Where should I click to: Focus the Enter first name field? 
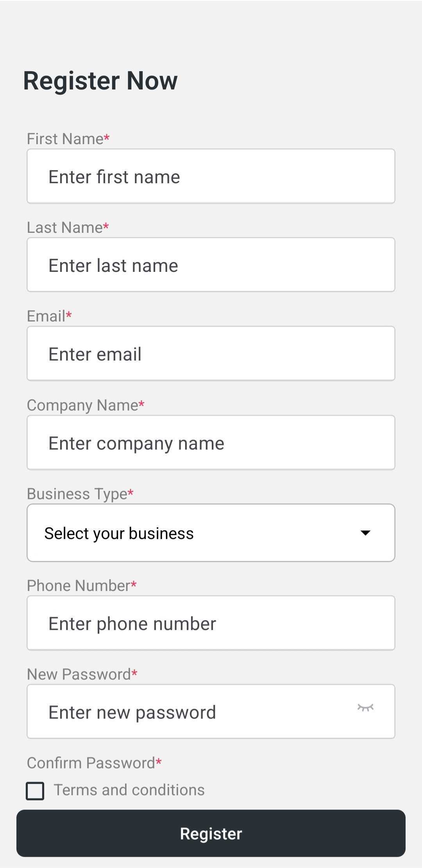pyautogui.click(x=211, y=176)
